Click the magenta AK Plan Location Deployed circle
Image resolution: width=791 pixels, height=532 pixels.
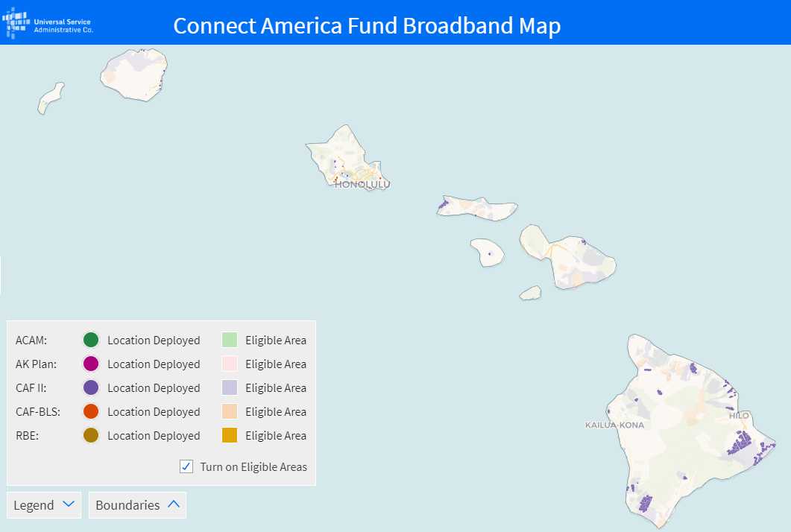point(91,364)
